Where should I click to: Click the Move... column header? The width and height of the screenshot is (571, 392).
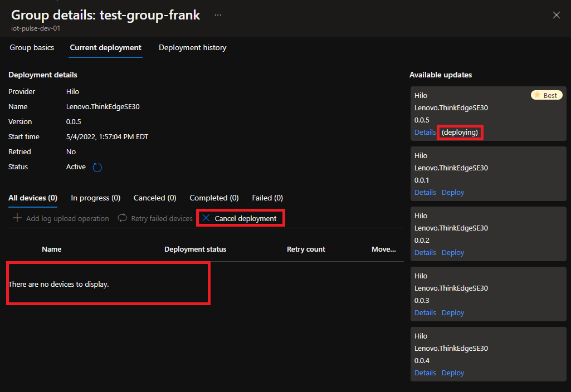pyautogui.click(x=384, y=249)
